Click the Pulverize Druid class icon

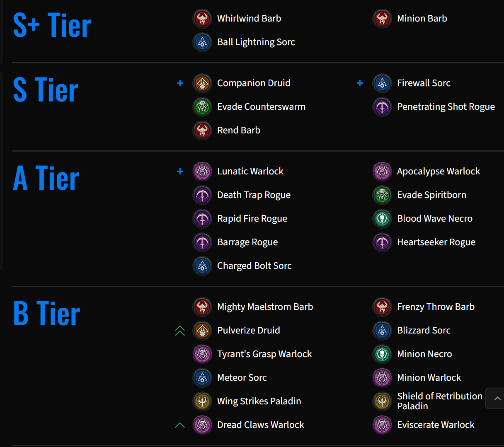point(202,331)
